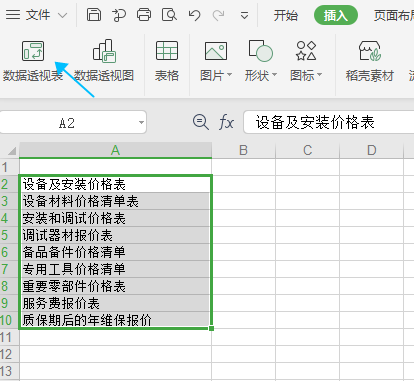Image resolution: width=414 pixels, height=381 pixels.
Task: Select row 12 header
Action: 9,354
